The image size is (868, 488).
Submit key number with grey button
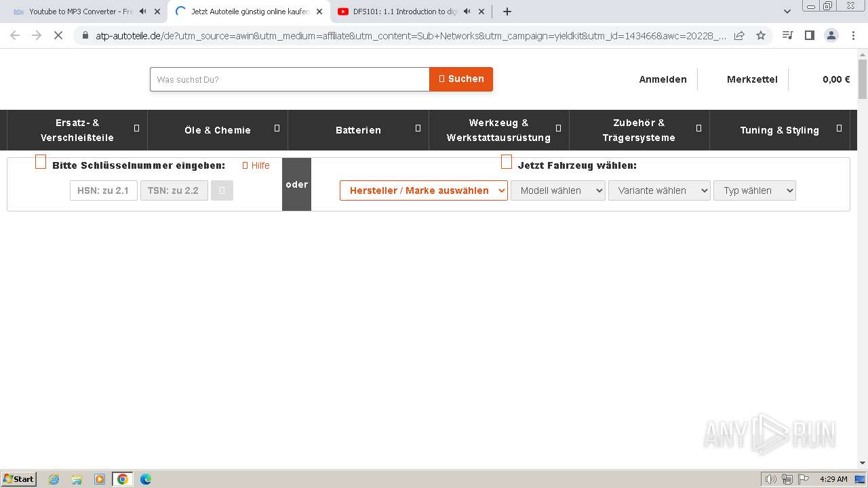(222, 190)
